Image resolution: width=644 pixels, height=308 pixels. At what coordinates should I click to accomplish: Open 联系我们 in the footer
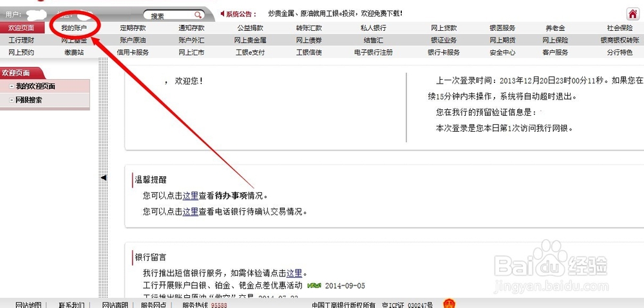point(71,305)
